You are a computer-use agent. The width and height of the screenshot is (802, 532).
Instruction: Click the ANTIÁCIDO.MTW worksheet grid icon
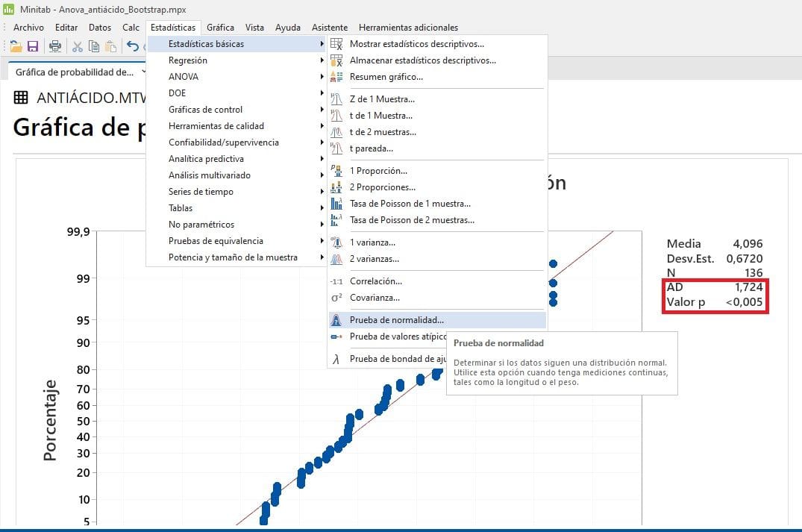pos(22,98)
